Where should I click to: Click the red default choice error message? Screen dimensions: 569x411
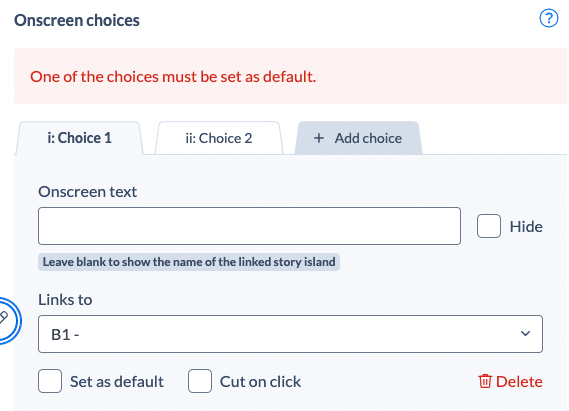coord(173,77)
